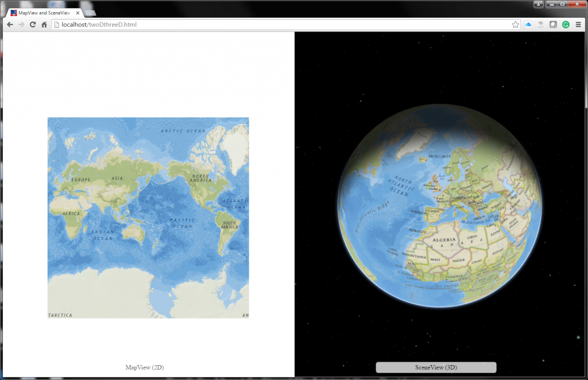The height and width of the screenshot is (380, 588).
Task: Click the MapView (2D) label
Action: pos(144,367)
